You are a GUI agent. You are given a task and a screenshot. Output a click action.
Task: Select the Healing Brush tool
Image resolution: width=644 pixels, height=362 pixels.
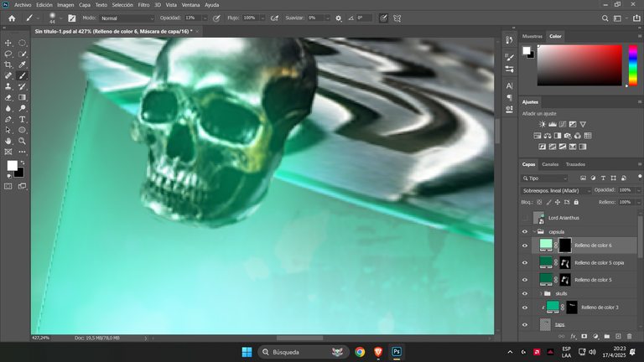coord(8,75)
